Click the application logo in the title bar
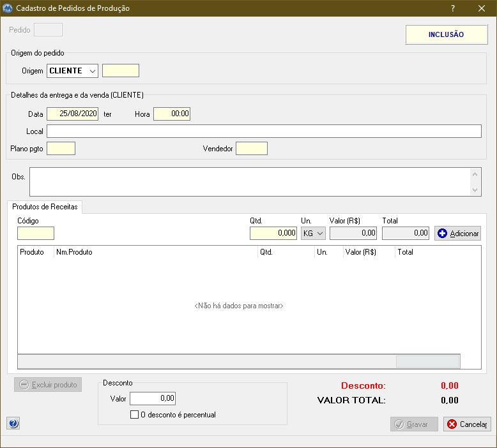Viewport: 497px width, 448px height. (7, 8)
